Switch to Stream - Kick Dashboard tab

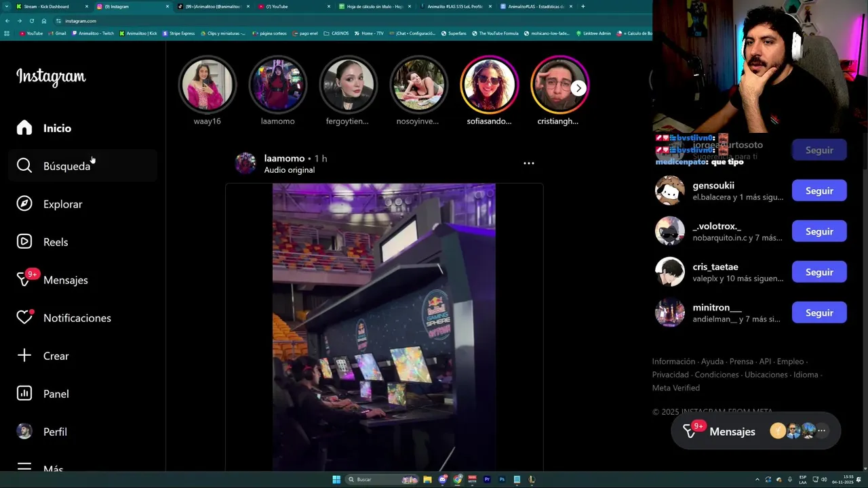pos(52,6)
